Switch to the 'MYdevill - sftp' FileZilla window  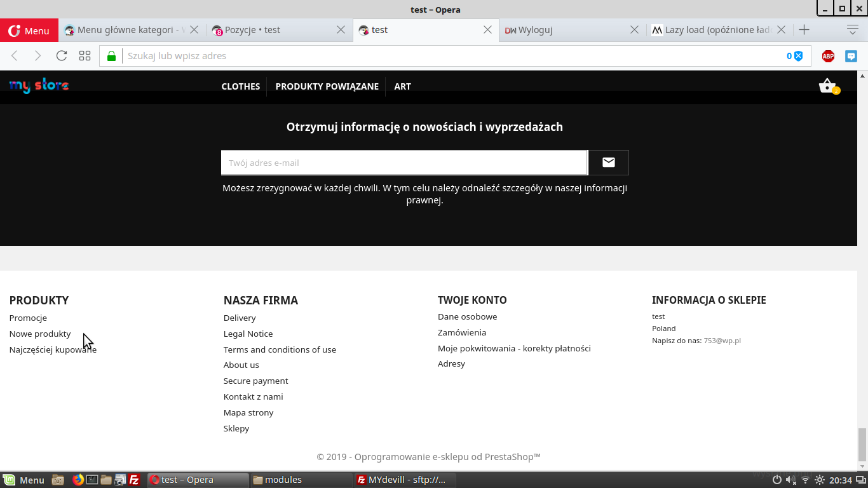(x=405, y=480)
